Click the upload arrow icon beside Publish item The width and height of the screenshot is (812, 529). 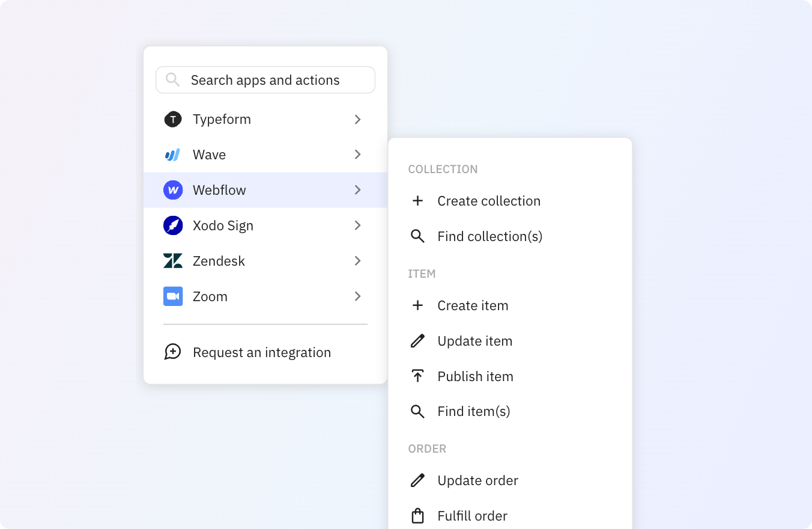click(x=417, y=376)
